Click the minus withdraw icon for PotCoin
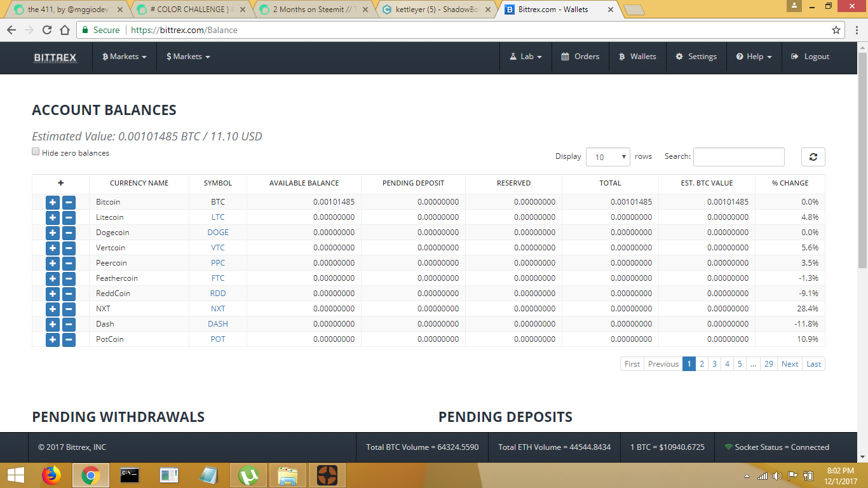This screenshot has height=488, width=868. 69,339
